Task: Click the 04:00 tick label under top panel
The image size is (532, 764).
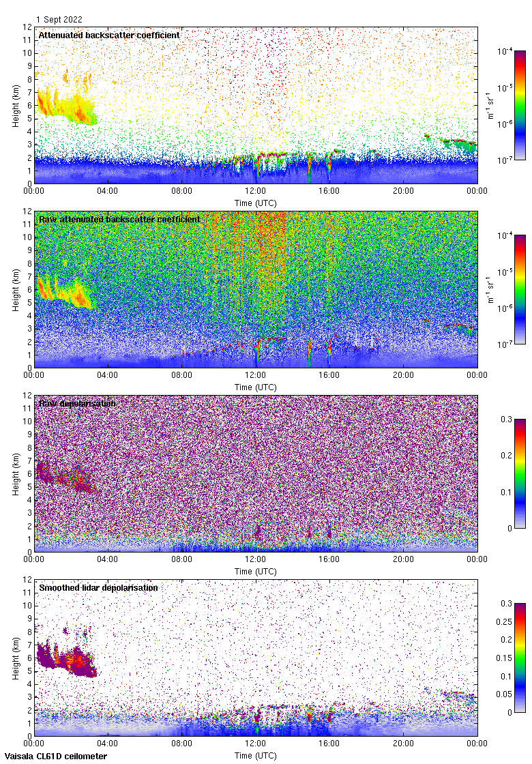Action: pos(107,191)
